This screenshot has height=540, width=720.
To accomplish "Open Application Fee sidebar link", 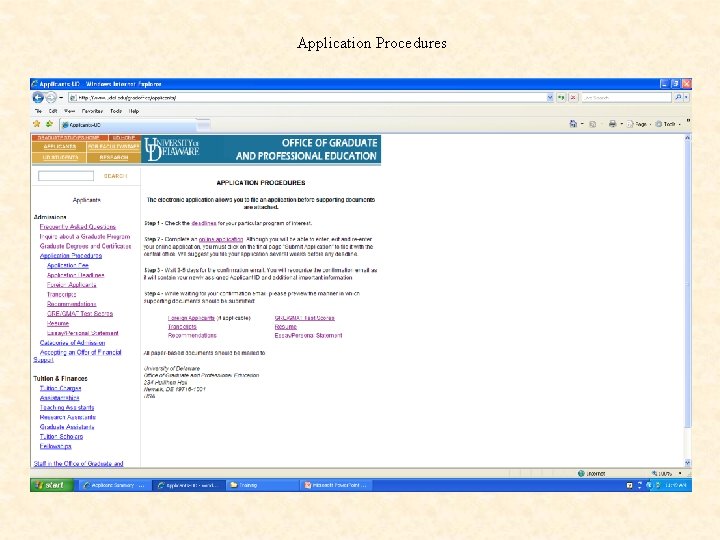I will point(68,265).
